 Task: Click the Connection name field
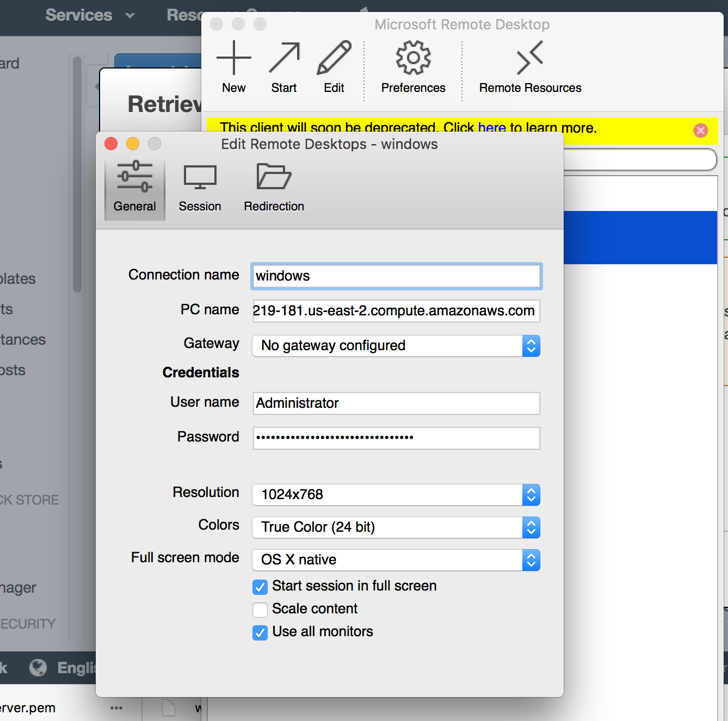397,276
